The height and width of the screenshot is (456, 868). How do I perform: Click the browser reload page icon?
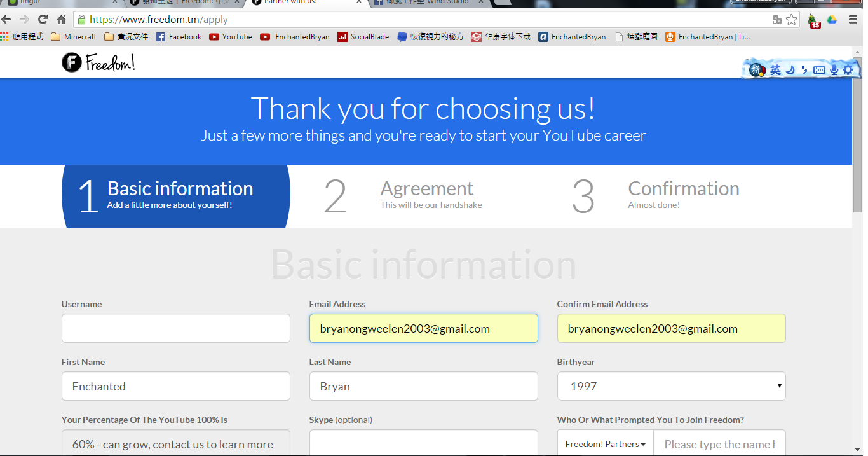pos(43,20)
